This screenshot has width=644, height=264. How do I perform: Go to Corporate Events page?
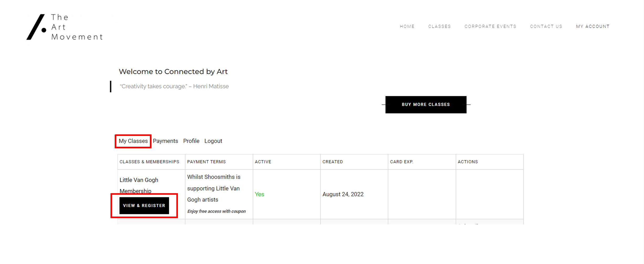point(490,27)
